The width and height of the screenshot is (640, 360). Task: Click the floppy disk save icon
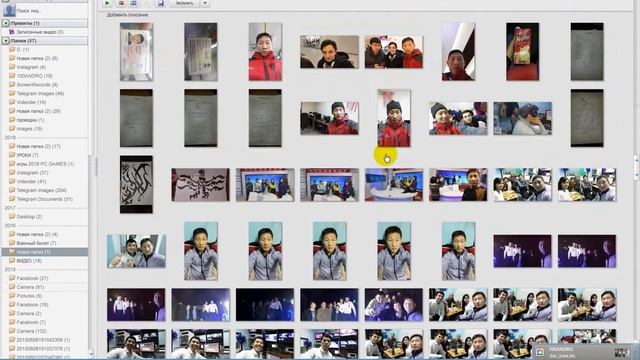point(161,3)
